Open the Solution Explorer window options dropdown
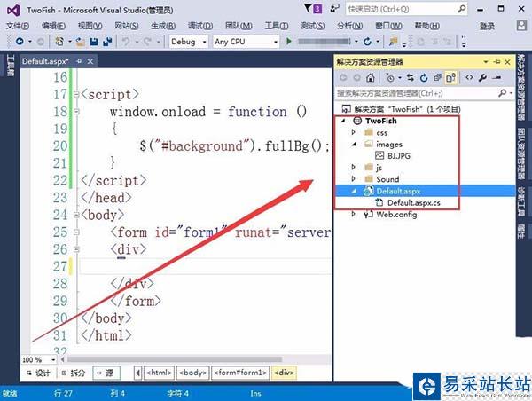532x401 pixels. point(486,62)
